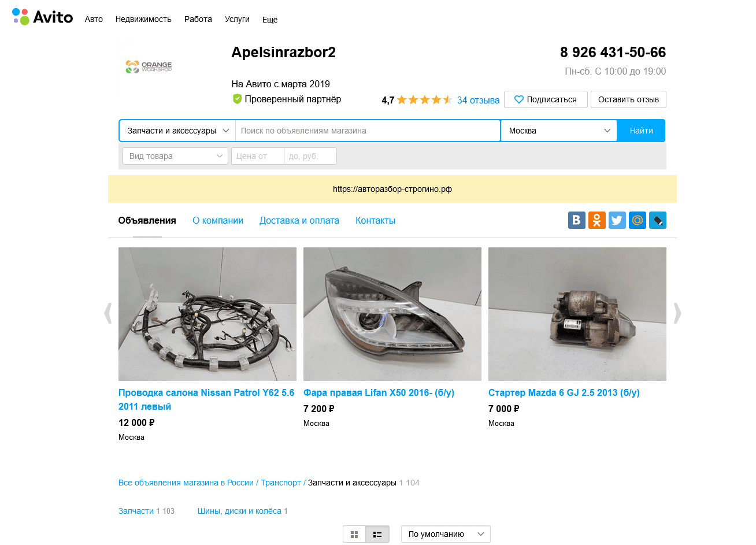Switch to grid view of listings
The width and height of the screenshot is (756, 545).
click(354, 535)
